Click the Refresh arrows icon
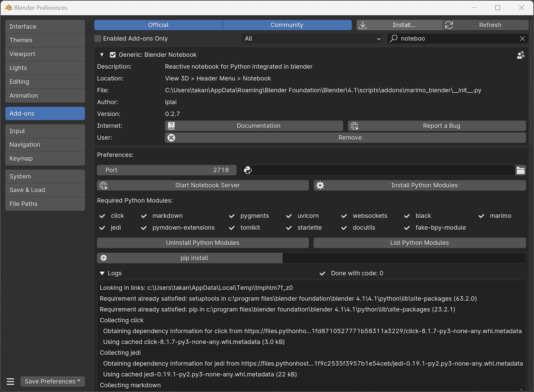 click(x=449, y=25)
